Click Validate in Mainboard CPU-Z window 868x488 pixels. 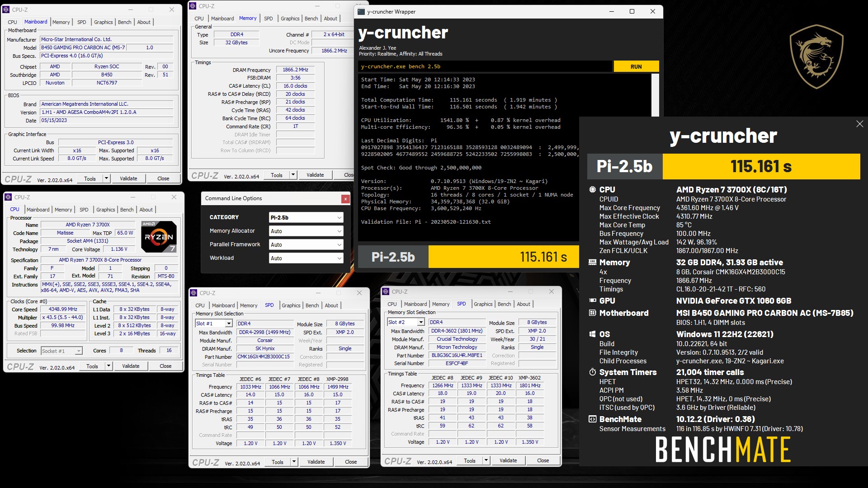click(128, 178)
